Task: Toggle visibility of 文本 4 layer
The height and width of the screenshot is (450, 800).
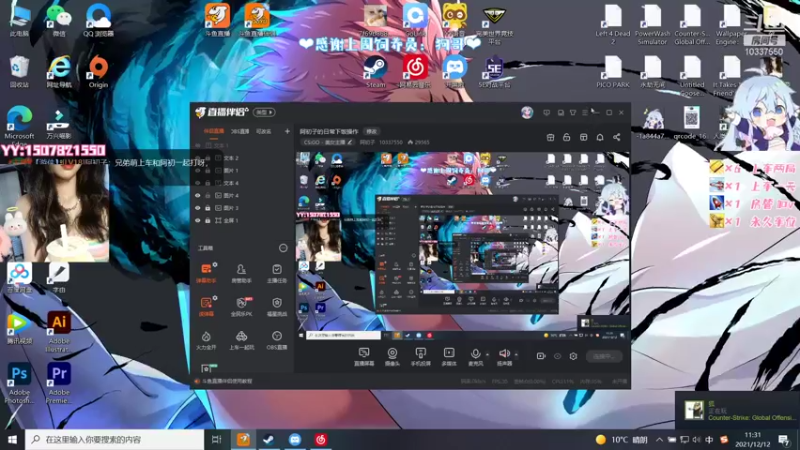Action: click(198, 183)
